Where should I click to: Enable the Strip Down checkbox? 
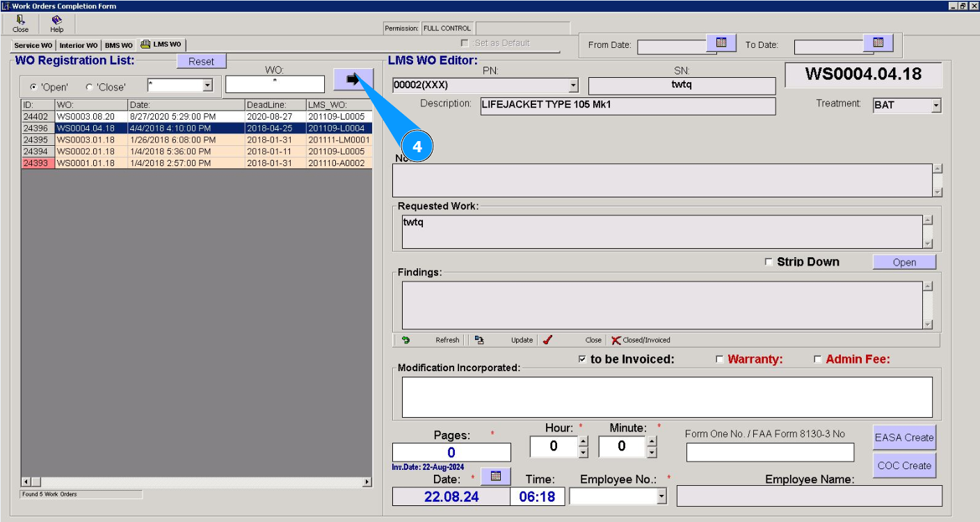[769, 262]
